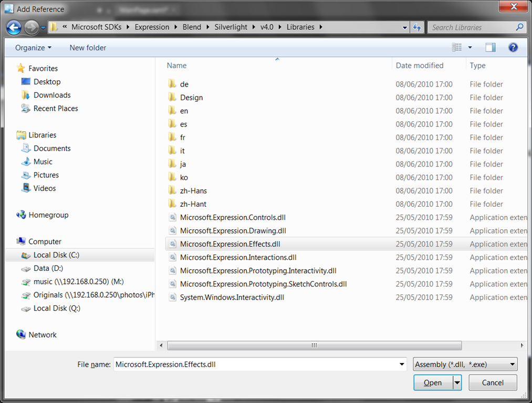Expand the Open button split arrow

coord(457,383)
